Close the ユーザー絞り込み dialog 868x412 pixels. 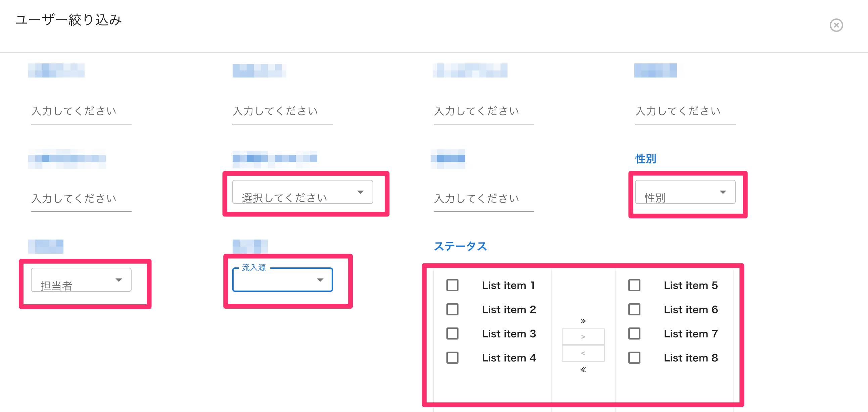(836, 25)
